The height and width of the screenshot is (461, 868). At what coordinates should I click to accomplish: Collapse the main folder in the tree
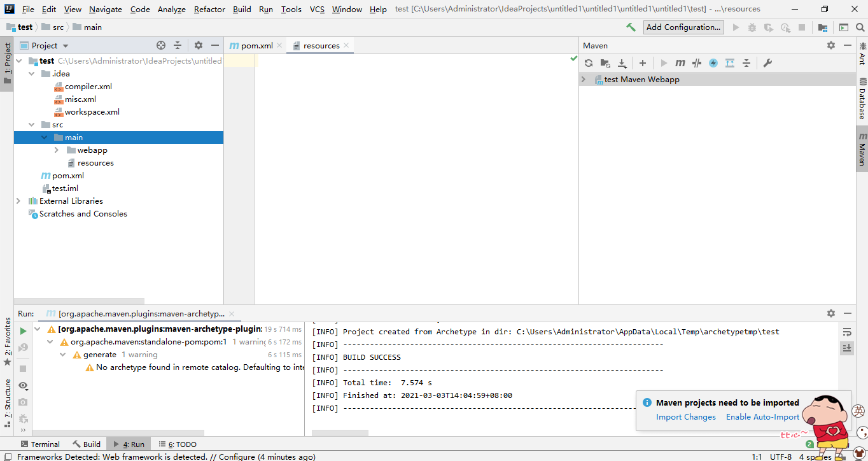(x=44, y=138)
